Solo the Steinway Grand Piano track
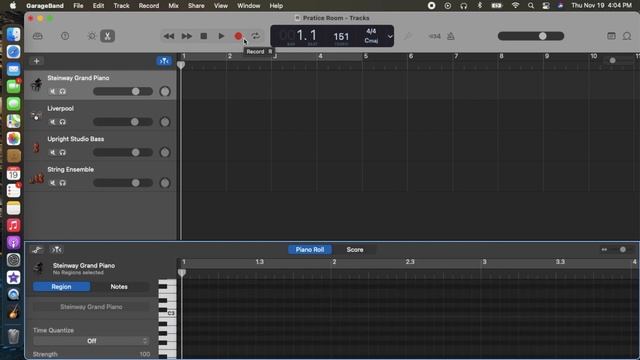 point(62,91)
